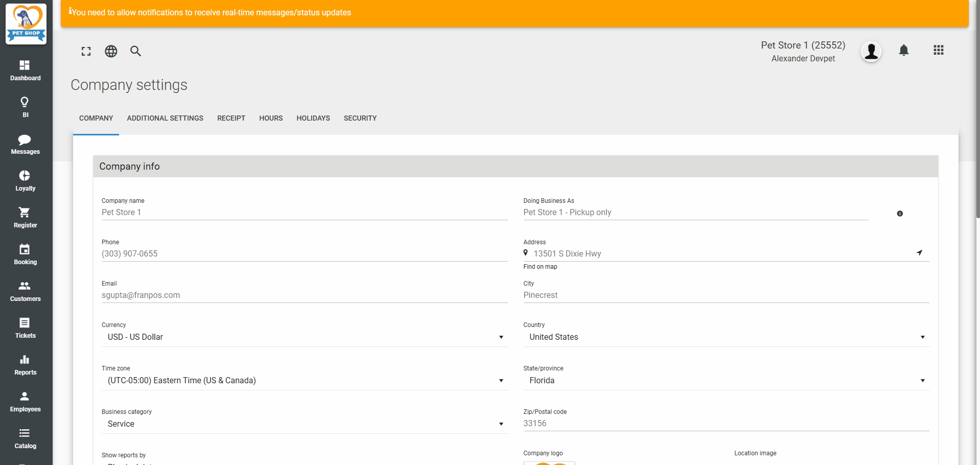980x465 pixels.
Task: Open notifications bell
Action: 904,50
